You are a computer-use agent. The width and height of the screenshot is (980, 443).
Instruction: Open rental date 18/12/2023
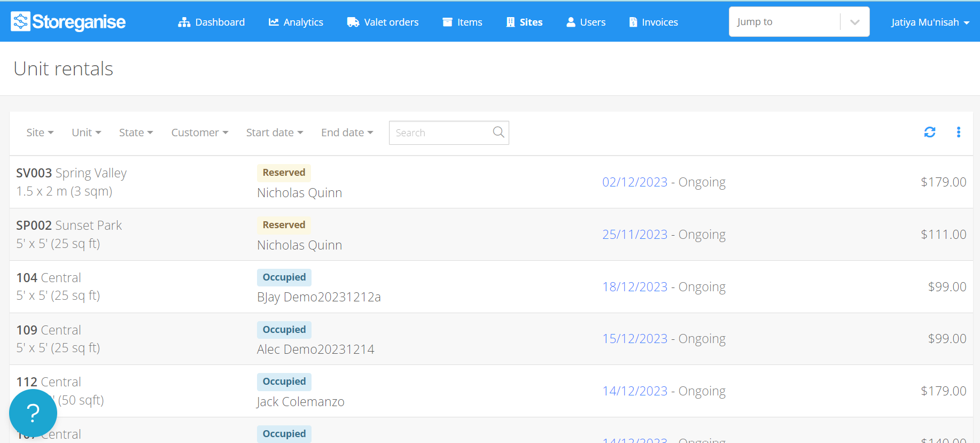tap(635, 287)
